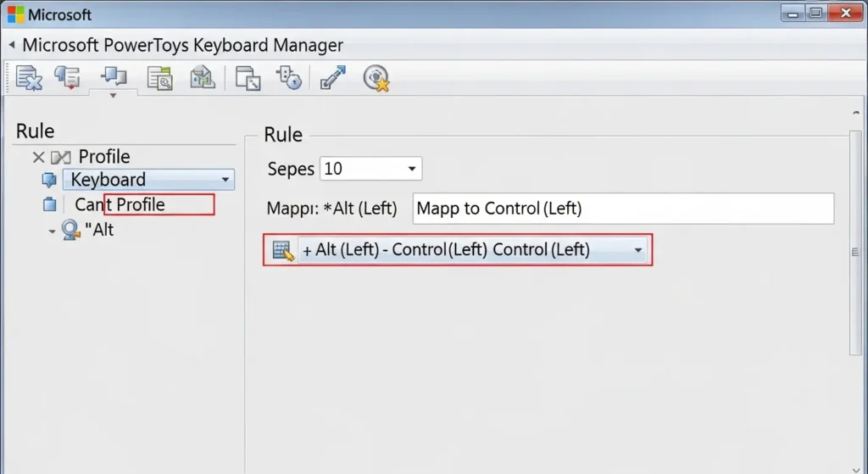
Task: Click the speech bubble list toolbar icon
Action: pyautogui.click(x=67, y=78)
